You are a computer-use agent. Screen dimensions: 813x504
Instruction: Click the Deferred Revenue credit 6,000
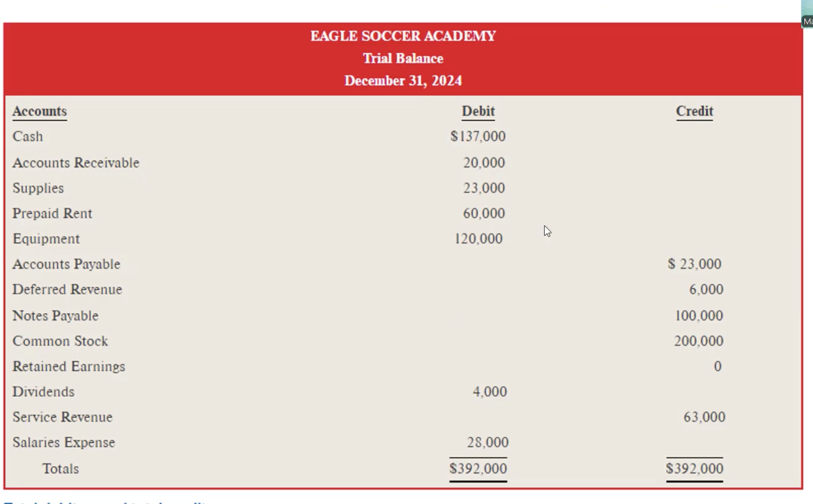pyautogui.click(x=706, y=290)
